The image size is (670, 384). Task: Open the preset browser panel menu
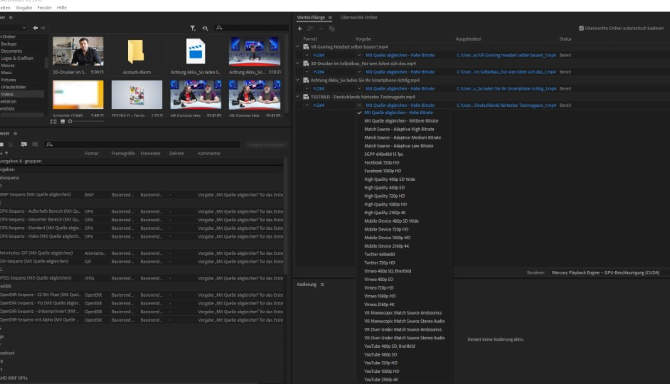click(x=15, y=134)
